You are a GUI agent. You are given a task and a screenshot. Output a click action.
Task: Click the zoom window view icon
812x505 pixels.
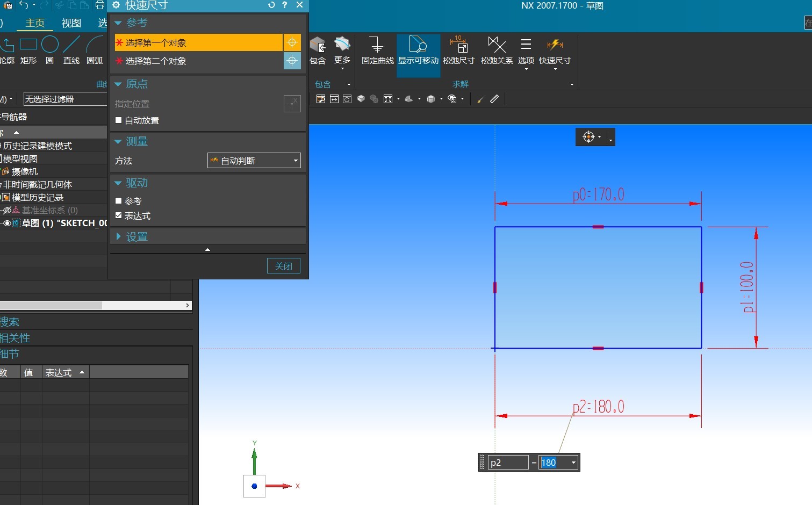click(x=321, y=99)
